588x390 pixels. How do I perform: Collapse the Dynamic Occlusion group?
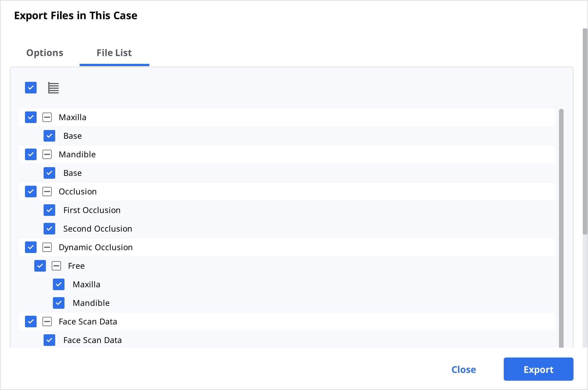[x=47, y=247]
